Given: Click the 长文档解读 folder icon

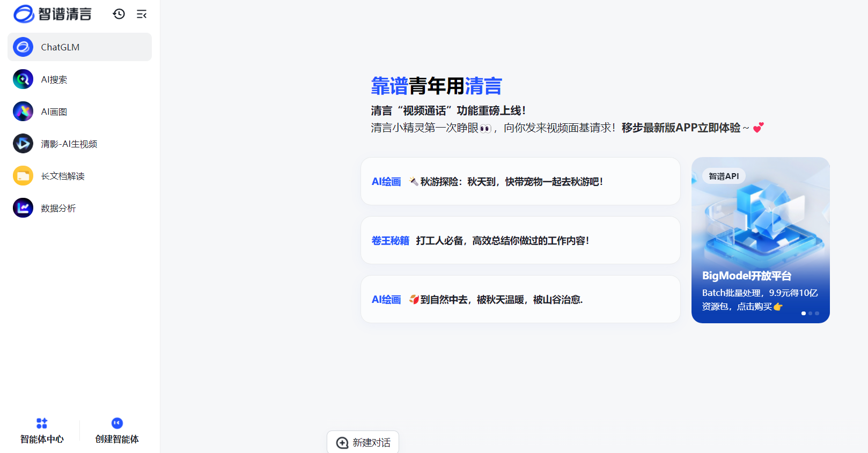Looking at the screenshot, I should (x=23, y=176).
